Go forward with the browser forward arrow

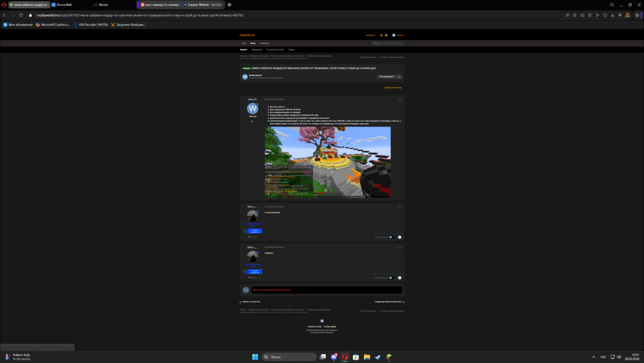tap(12, 15)
